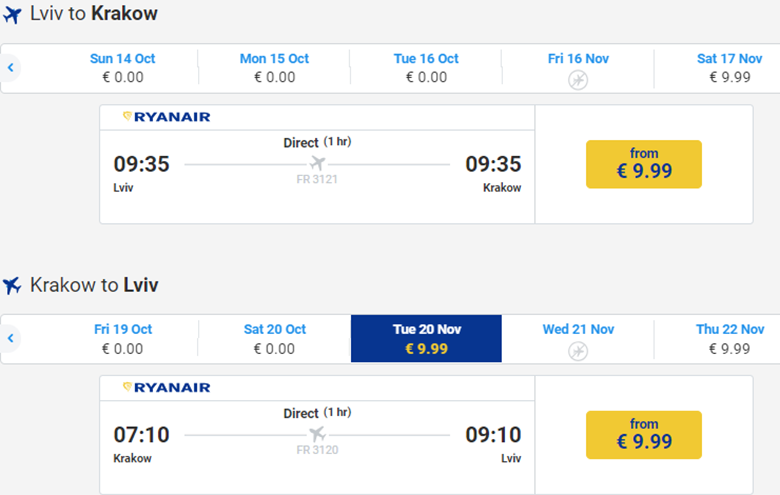Click the Ryanair logo on the Krakow–Lviv flight
The height and width of the screenshot is (495, 780).
166,387
